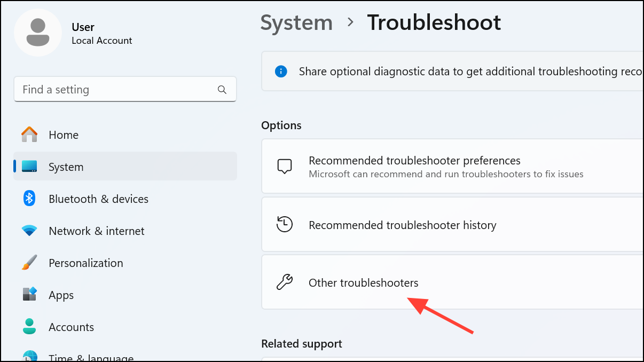Screen dimensions: 644x362
Task: Select the Accounts person icon
Action: point(29,327)
